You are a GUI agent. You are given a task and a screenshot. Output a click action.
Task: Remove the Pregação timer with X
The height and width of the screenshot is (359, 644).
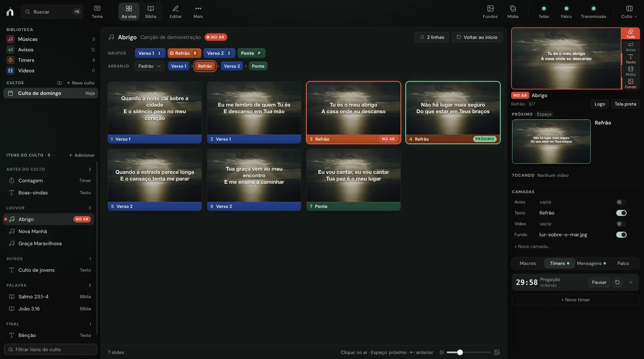pos(631,282)
